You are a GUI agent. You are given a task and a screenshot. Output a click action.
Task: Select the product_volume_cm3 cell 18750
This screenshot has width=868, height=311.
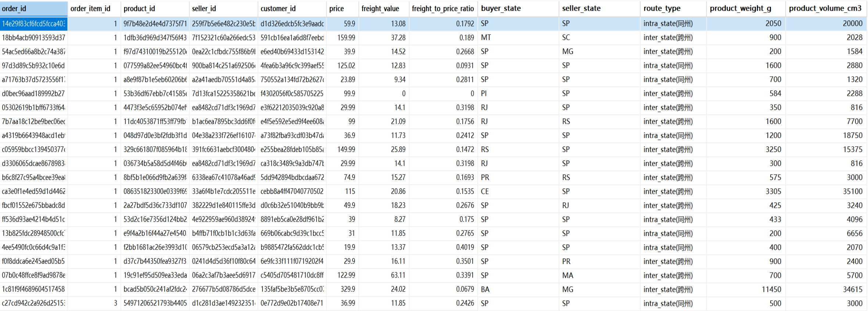pyautogui.click(x=826, y=135)
